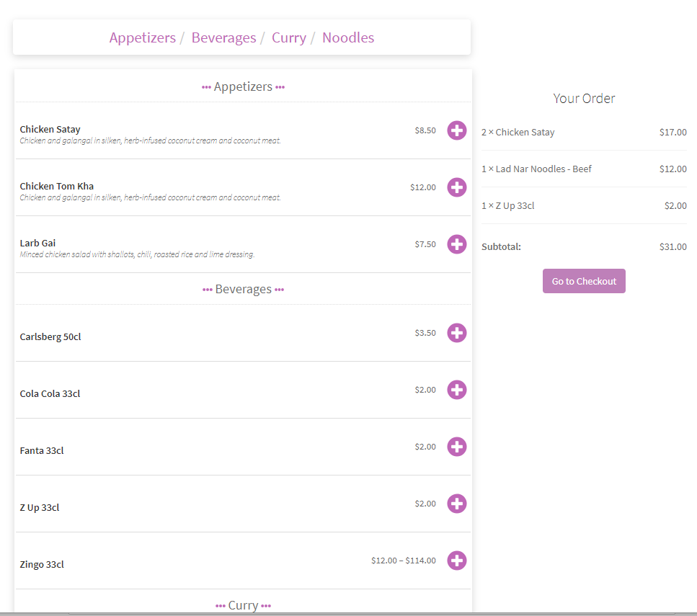Click the Carlsberg 50cl item name
Viewport: 697px width, 616px height.
[50, 337]
